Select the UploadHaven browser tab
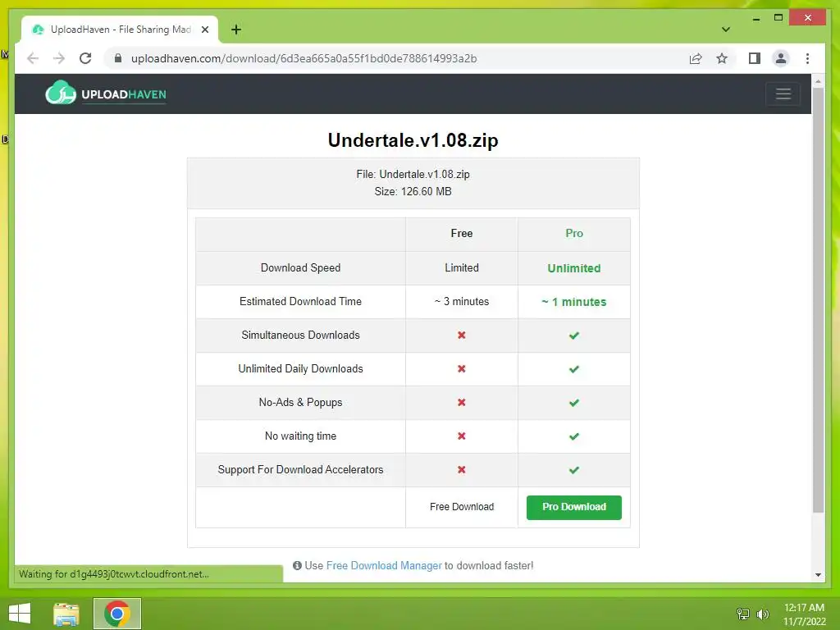The height and width of the screenshot is (630, 840). (120, 30)
